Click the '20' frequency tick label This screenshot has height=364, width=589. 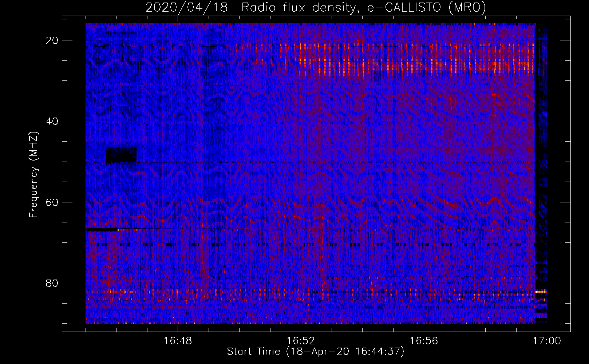pyautogui.click(x=52, y=40)
